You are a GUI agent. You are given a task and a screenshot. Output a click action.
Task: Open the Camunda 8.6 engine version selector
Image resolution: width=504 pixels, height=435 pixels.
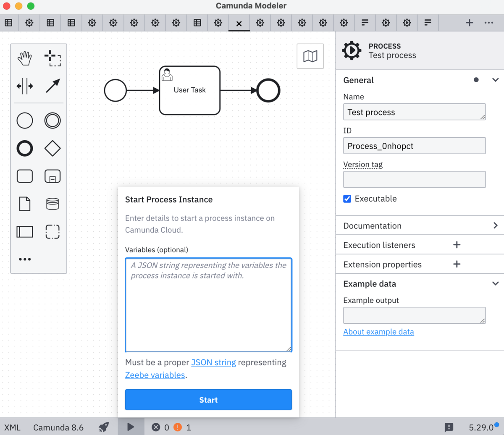tap(58, 427)
